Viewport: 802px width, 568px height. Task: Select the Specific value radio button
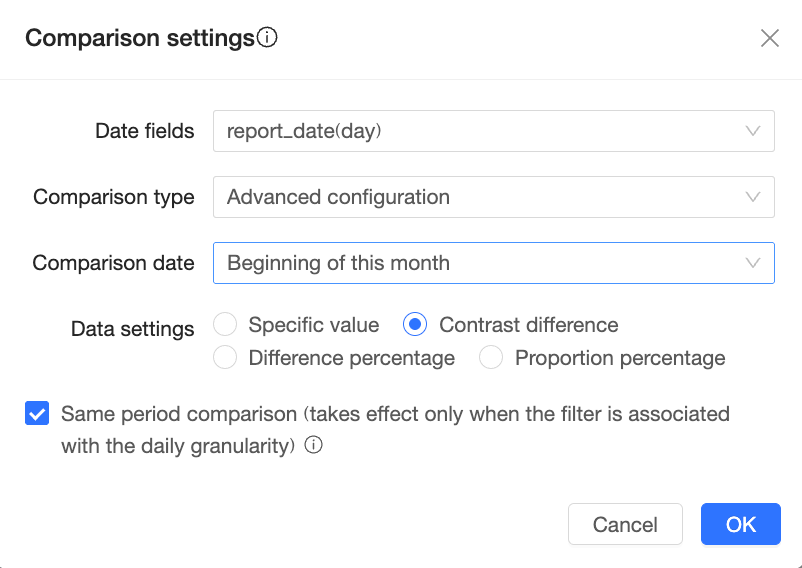[225, 325]
